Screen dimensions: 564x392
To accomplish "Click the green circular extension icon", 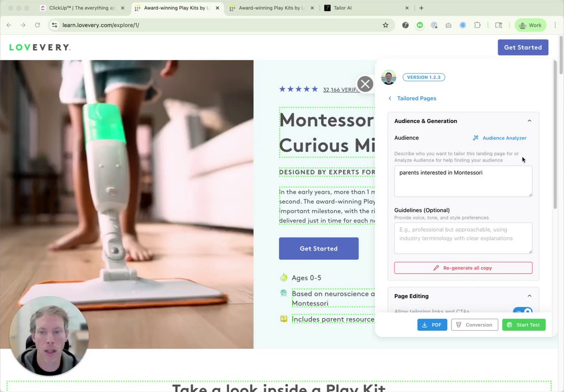I will pos(419,25).
